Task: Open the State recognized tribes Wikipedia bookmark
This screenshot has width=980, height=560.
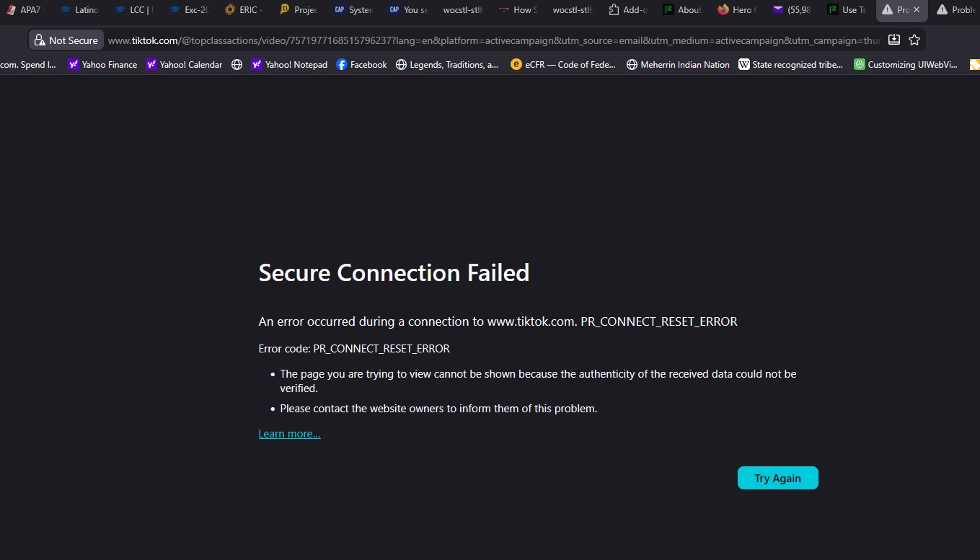Action: tap(790, 65)
